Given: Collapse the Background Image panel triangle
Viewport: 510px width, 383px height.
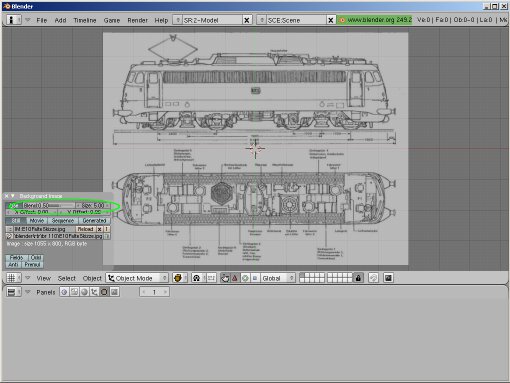Looking at the screenshot, I should [x=13, y=196].
